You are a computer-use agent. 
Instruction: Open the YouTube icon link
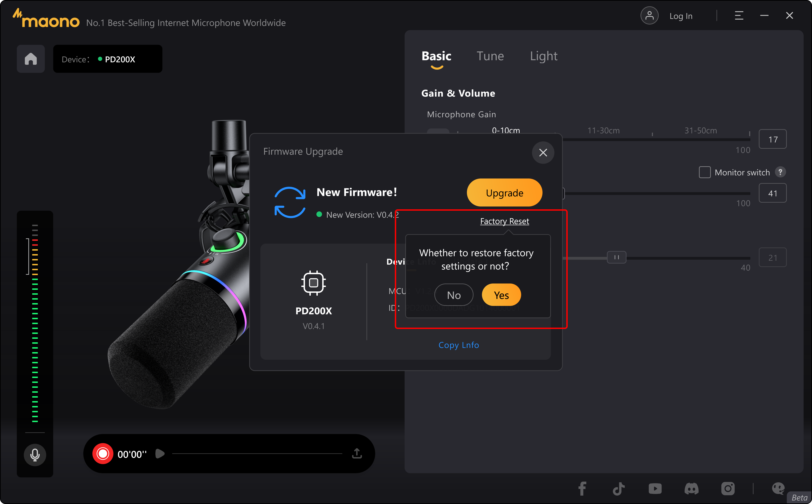point(655,488)
